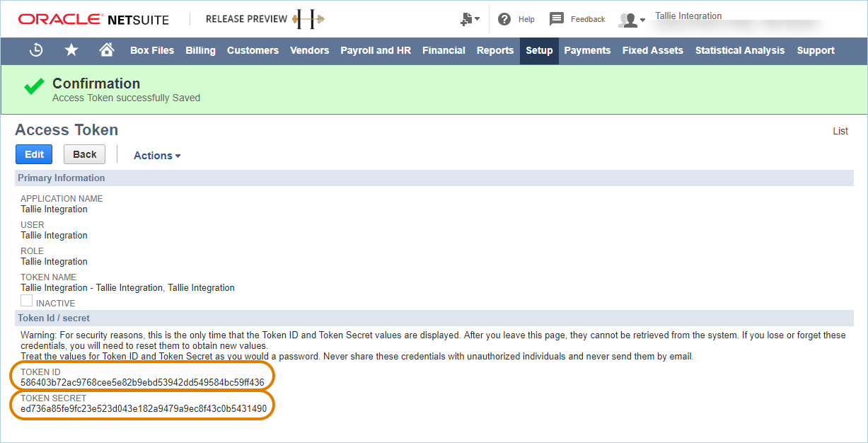The width and height of the screenshot is (868, 443).
Task: Click the Help question mark icon
Action: click(x=504, y=19)
